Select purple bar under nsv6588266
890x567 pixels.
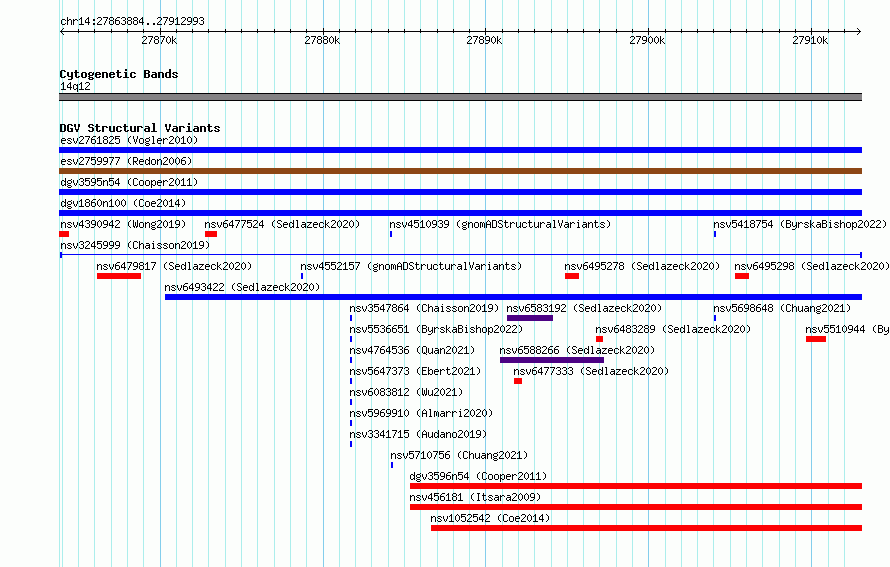click(x=552, y=360)
